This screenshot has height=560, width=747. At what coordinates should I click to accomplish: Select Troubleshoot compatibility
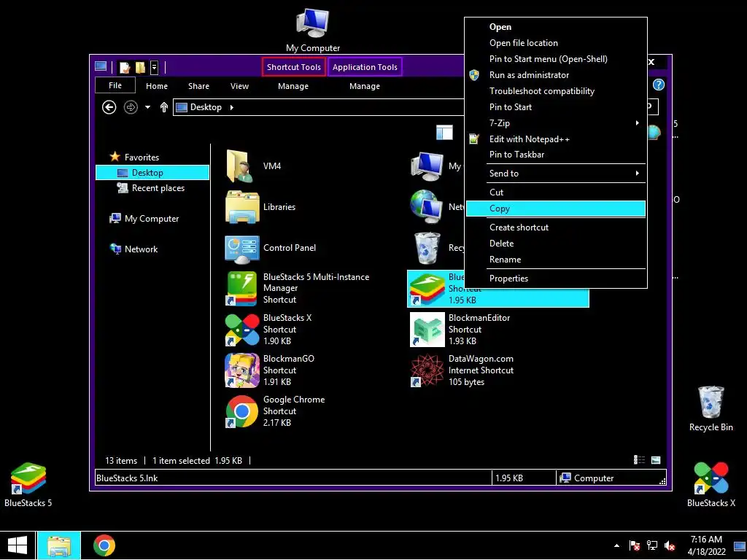(x=555, y=91)
